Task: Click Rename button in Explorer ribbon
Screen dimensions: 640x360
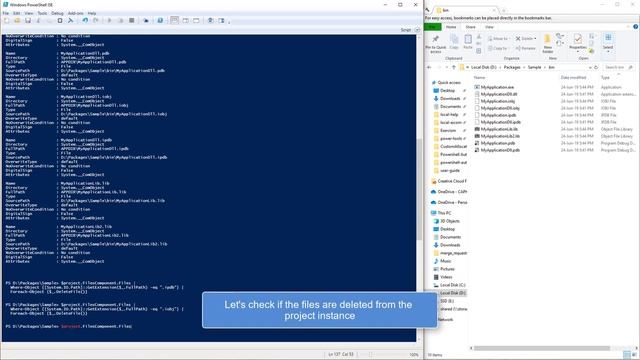Action: pos(526,48)
